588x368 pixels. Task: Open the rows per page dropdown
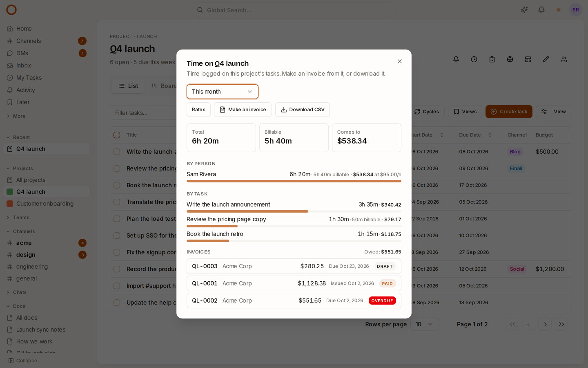(425, 324)
